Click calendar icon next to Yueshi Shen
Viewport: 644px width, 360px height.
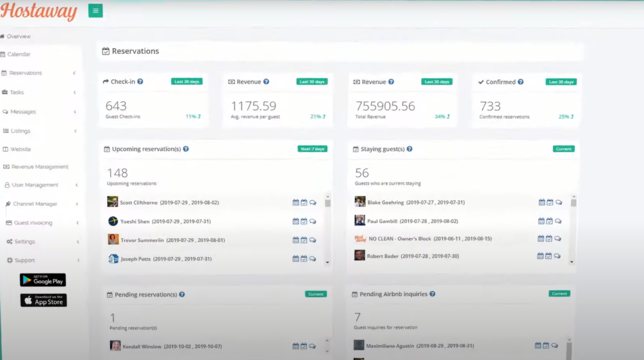[296, 221]
